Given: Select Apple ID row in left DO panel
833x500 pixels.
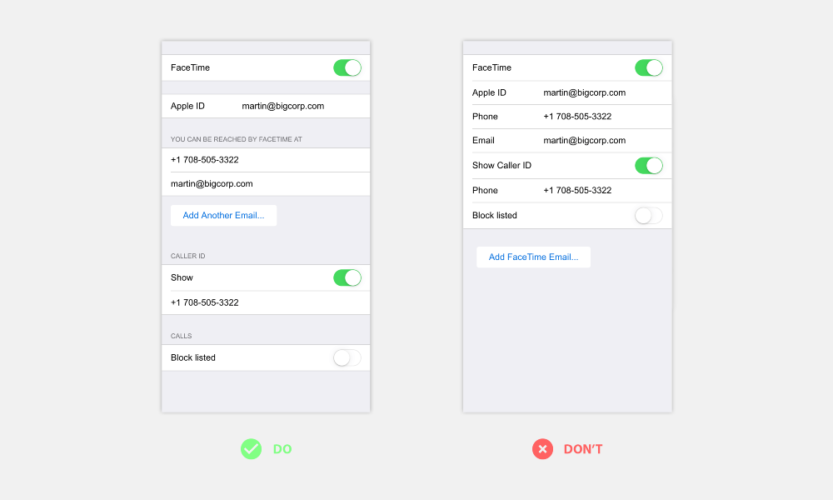Looking at the screenshot, I should tap(266, 106).
